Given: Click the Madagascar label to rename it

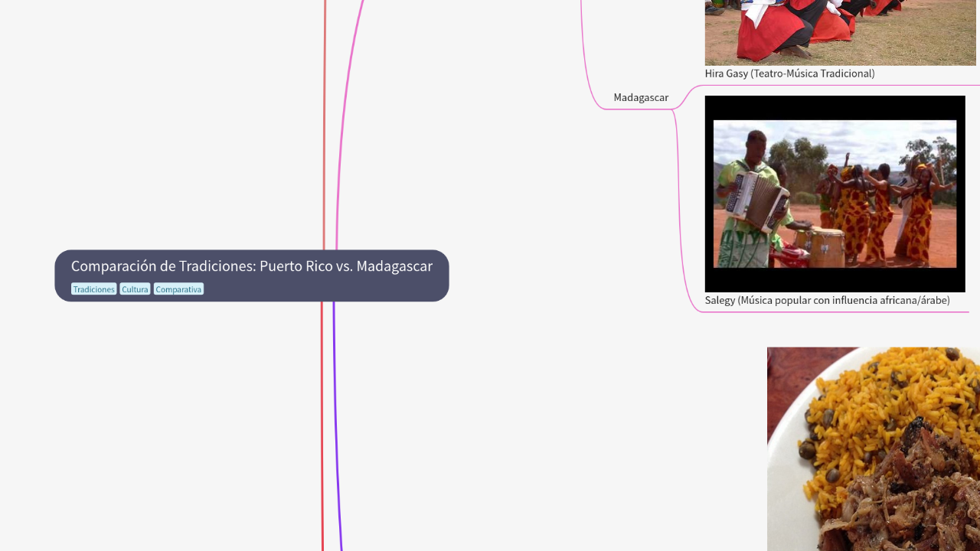Looking at the screenshot, I should (640, 97).
